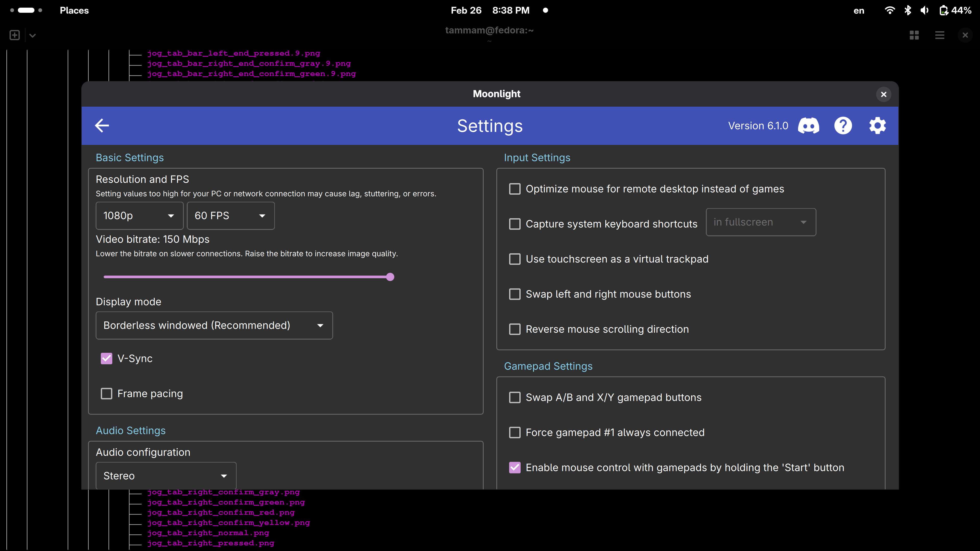Open the date and time clock menu
This screenshot has height=551, width=980.
pyautogui.click(x=490, y=10)
